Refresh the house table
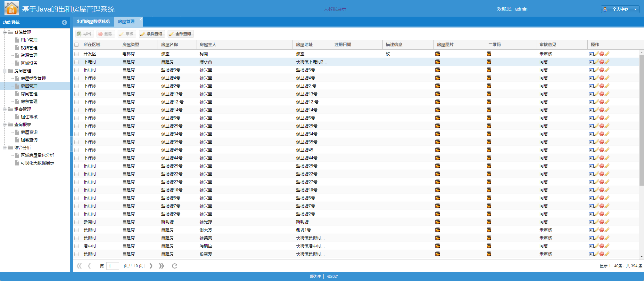This screenshot has width=644, height=281. tap(175, 266)
